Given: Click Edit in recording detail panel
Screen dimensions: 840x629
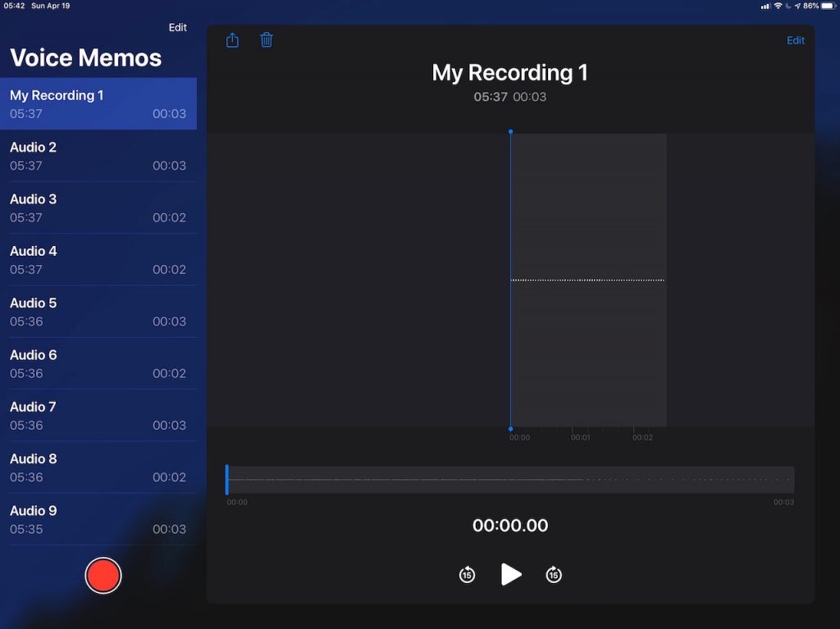Looking at the screenshot, I should pos(796,40).
